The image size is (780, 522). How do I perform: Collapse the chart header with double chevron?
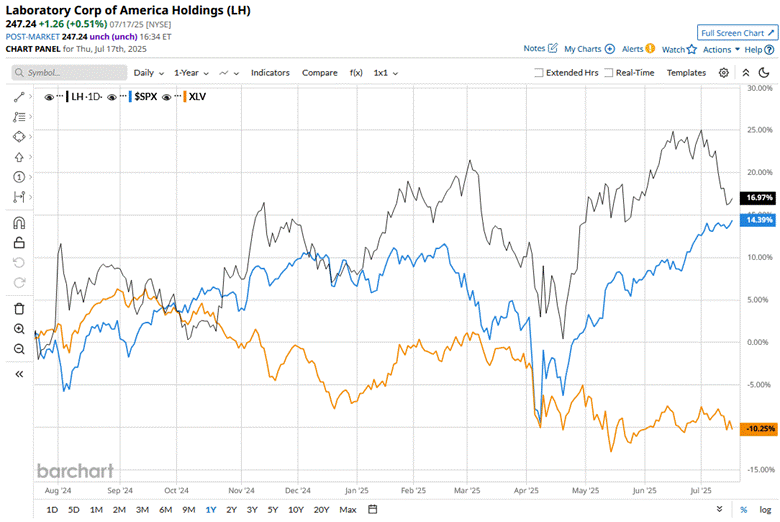click(746, 73)
